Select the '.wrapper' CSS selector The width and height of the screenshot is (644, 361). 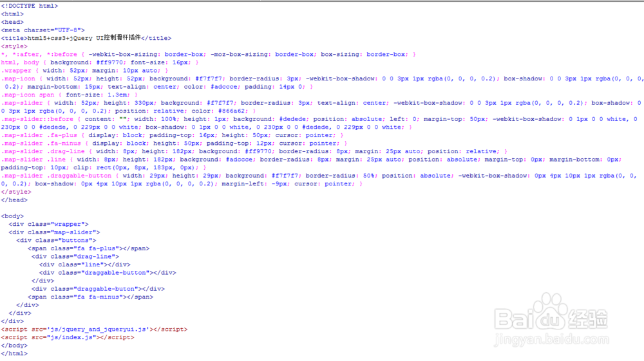click(x=16, y=71)
